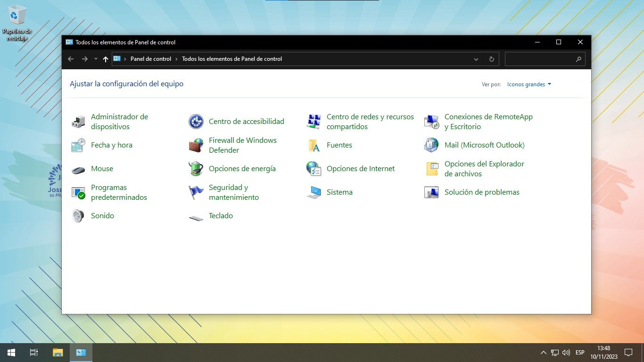
Task: Open the Mail (Microsoft Outlook) icon
Action: 432,145
